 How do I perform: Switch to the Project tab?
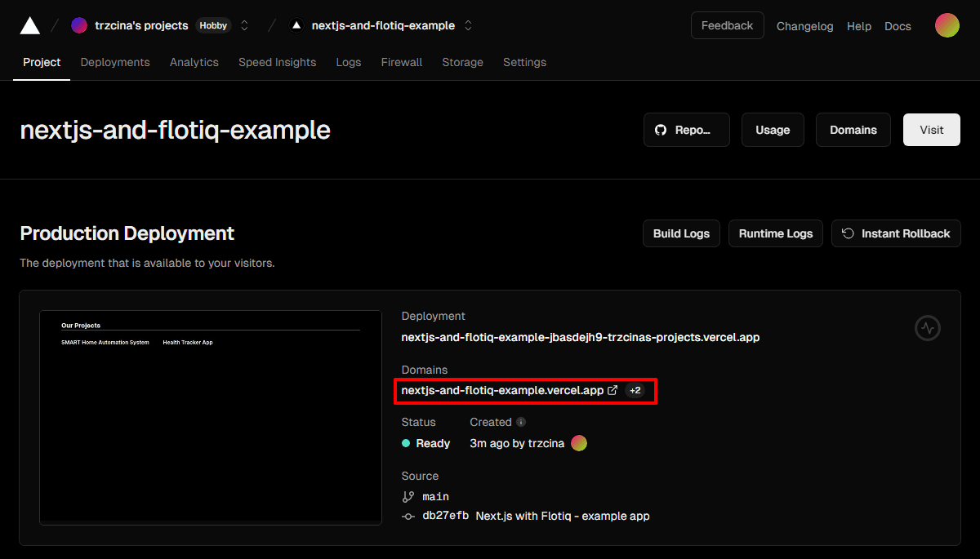[x=42, y=62]
